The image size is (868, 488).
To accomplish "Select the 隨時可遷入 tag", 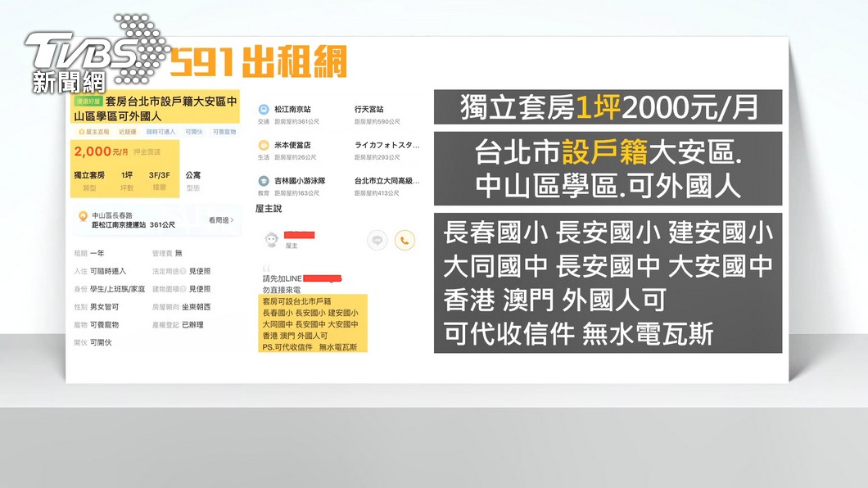I will (160, 132).
